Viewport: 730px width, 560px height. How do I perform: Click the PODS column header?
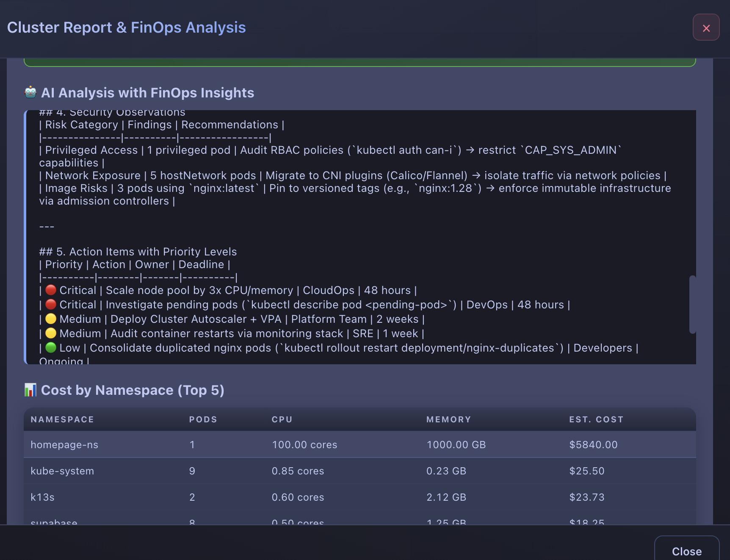(203, 419)
